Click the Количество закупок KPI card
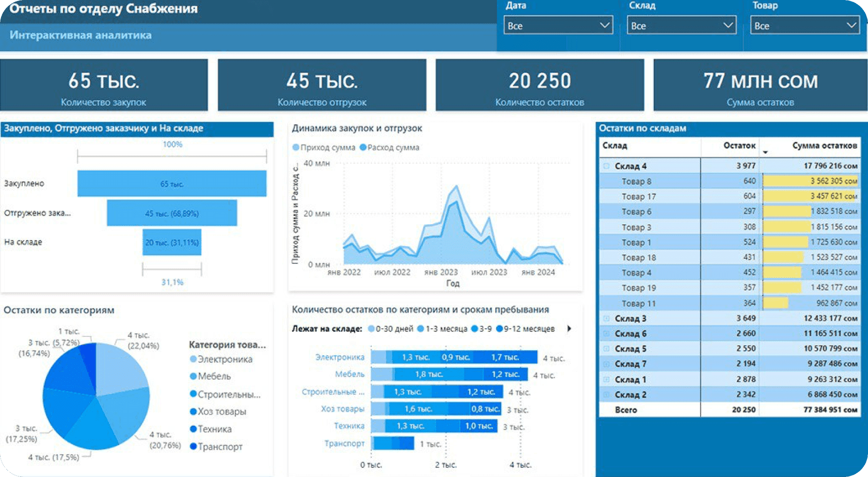This screenshot has height=477, width=868. click(x=104, y=85)
